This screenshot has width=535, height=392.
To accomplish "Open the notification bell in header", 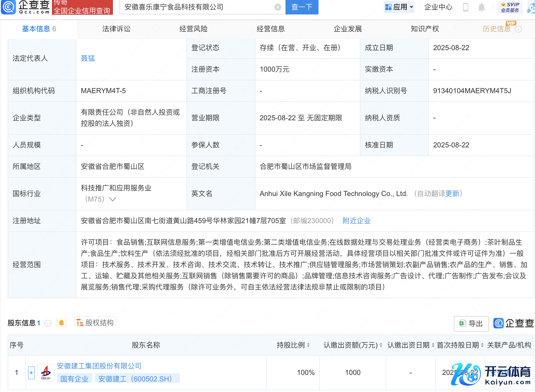I will (481, 7).
